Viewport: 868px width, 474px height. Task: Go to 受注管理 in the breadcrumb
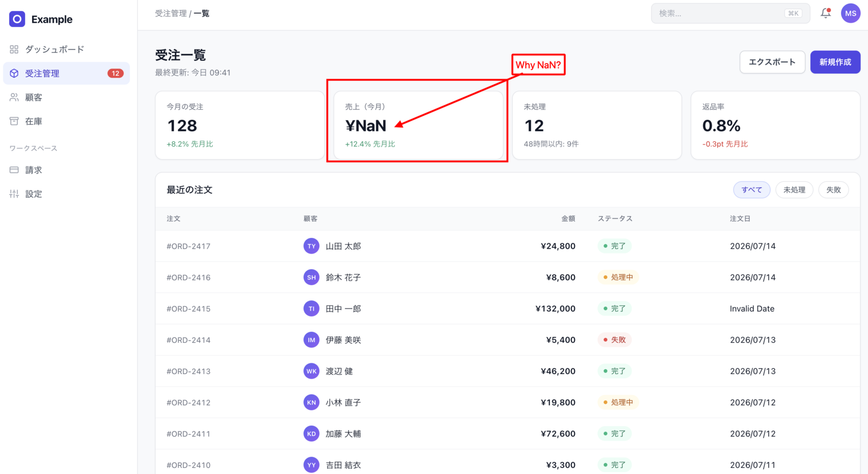pos(171,13)
